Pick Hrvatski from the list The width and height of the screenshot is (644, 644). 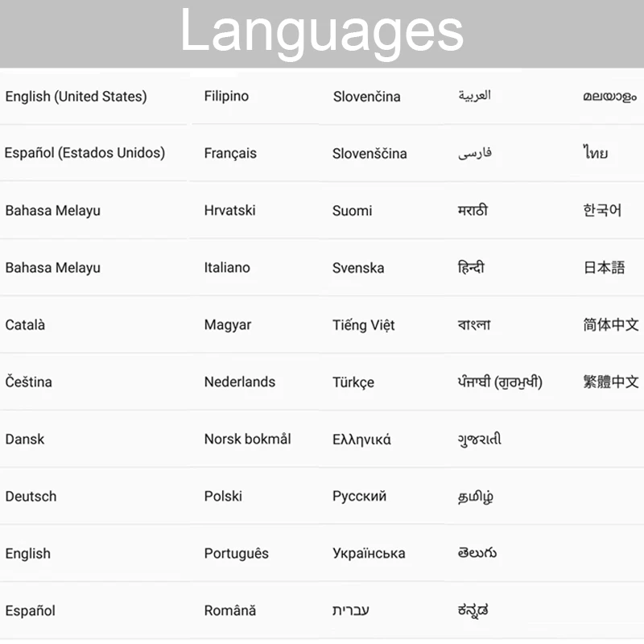click(229, 210)
